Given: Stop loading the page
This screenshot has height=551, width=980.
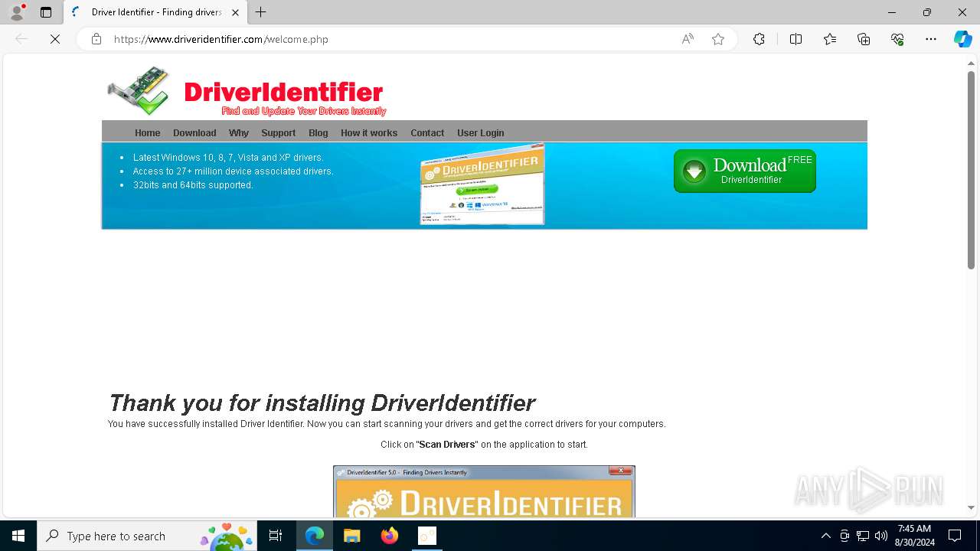Looking at the screenshot, I should coord(55,39).
